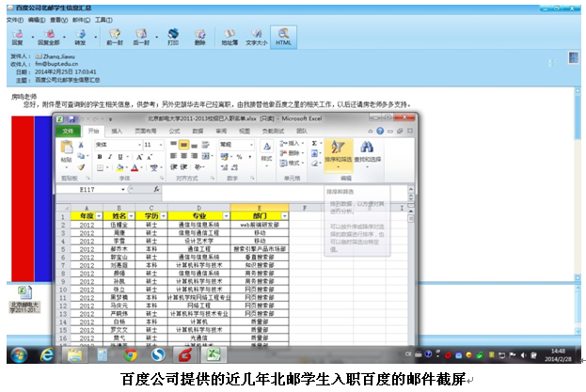The height and width of the screenshot is (392, 586).
Task: Open filter dropdown on 姓名 column
Action: [131, 216]
